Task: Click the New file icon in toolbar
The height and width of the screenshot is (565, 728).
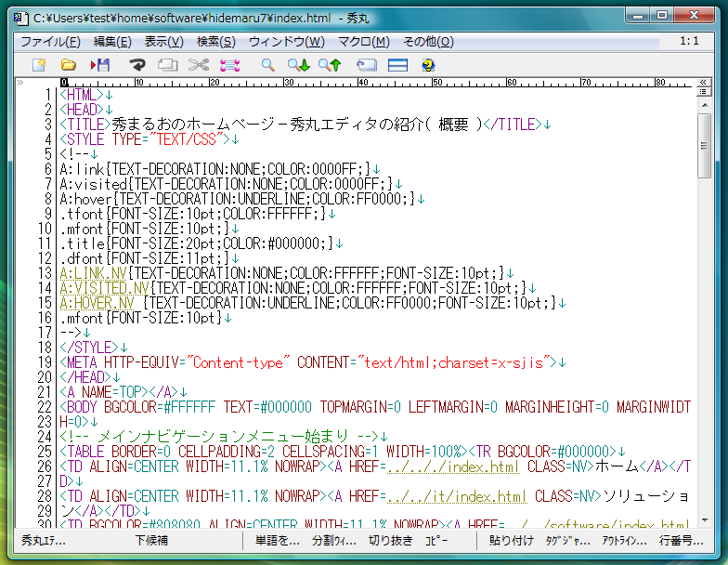Action: click(x=39, y=65)
